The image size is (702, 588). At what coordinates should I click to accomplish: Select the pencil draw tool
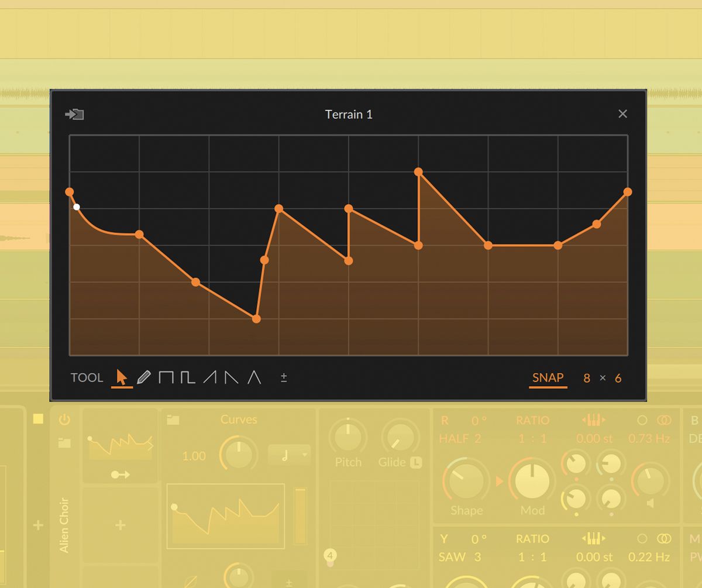coord(144,377)
